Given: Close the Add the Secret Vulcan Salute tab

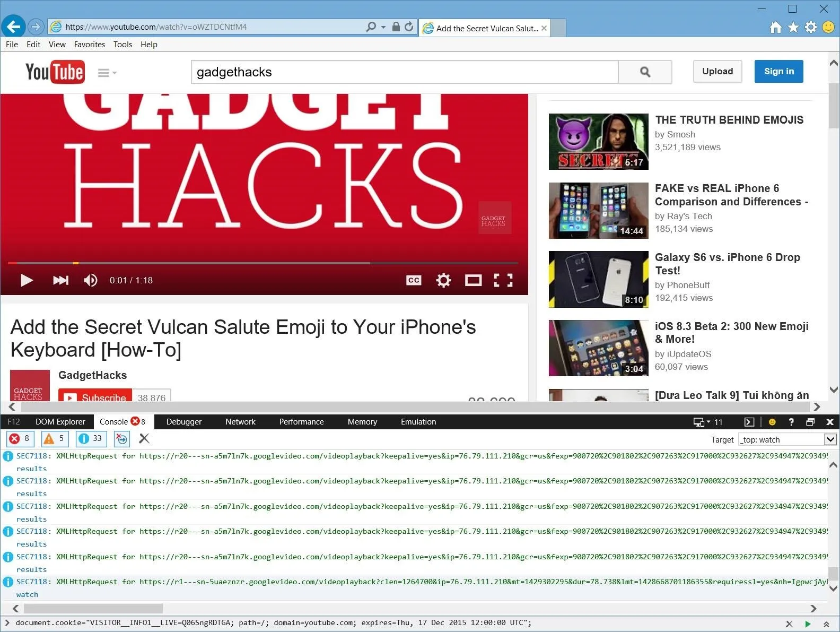Looking at the screenshot, I should (x=544, y=29).
